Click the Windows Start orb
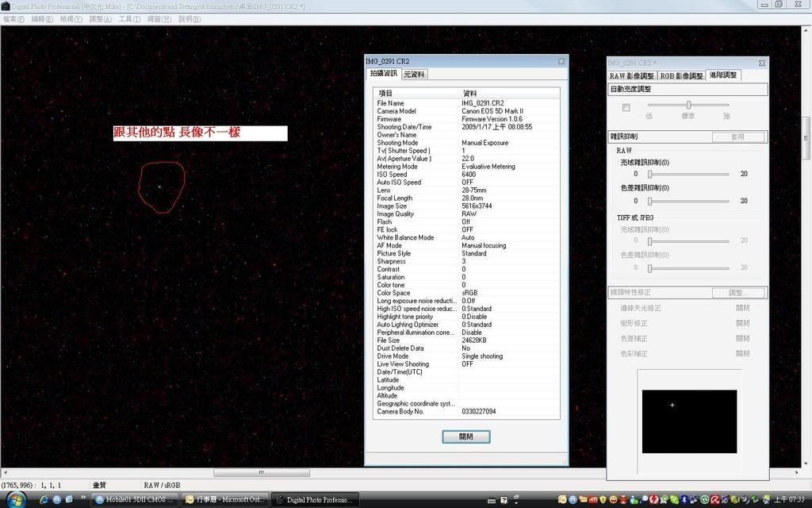Viewport: 812px width, 508px height. [x=14, y=499]
